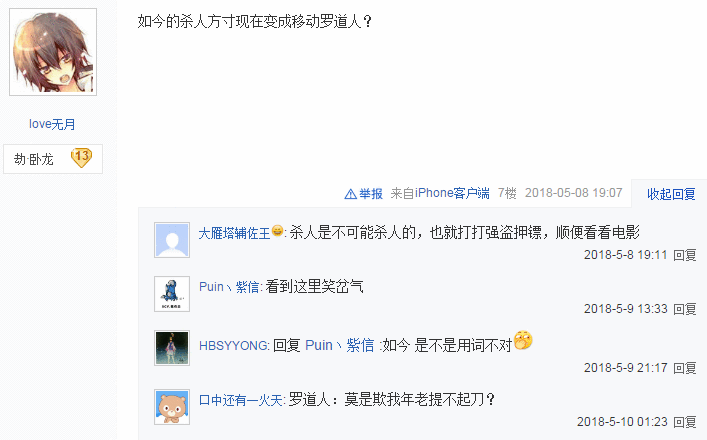Screen dimensions: 707x440
Task: Click the mentioned Puin丶紫信 name in HBSYYONG's reply
Action: point(340,345)
